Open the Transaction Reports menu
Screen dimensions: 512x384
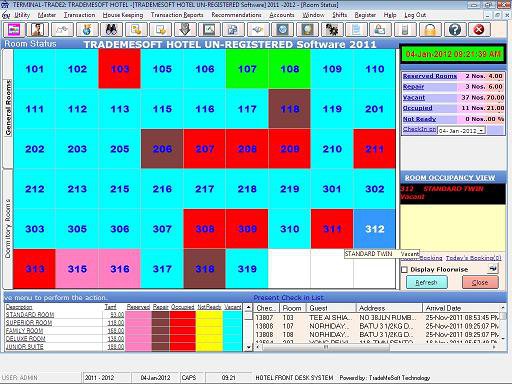pos(177,15)
